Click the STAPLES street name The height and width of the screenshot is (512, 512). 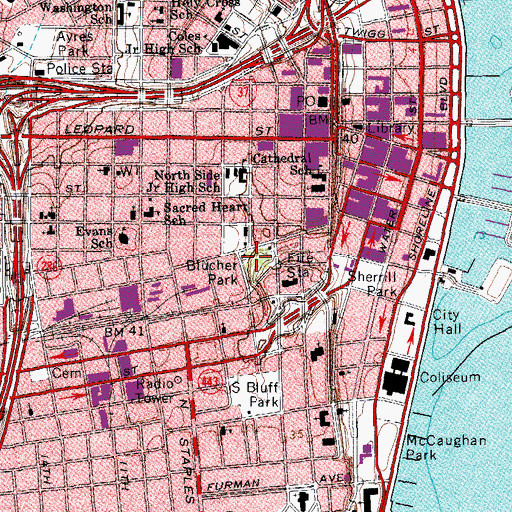[x=187, y=470]
